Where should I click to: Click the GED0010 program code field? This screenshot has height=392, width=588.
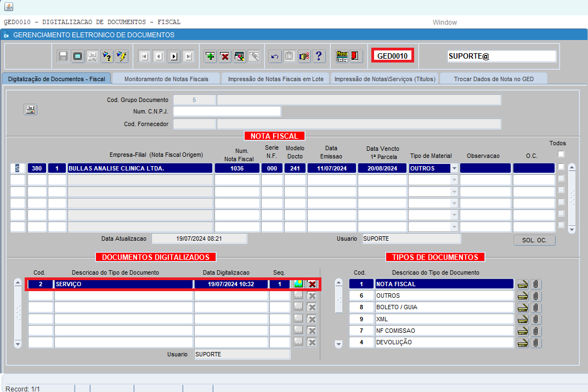(x=393, y=56)
